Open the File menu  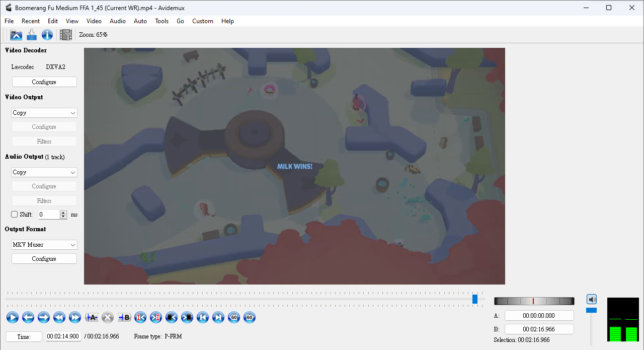click(9, 21)
